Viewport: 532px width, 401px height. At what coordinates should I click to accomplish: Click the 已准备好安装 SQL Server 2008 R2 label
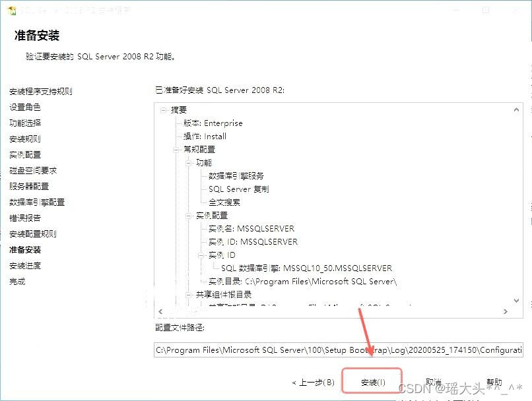220,90
